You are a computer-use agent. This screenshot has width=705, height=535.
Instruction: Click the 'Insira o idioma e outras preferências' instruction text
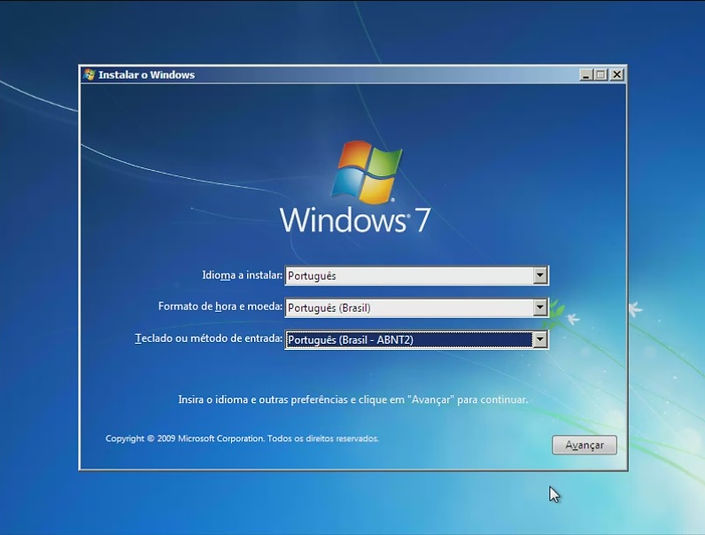point(353,399)
